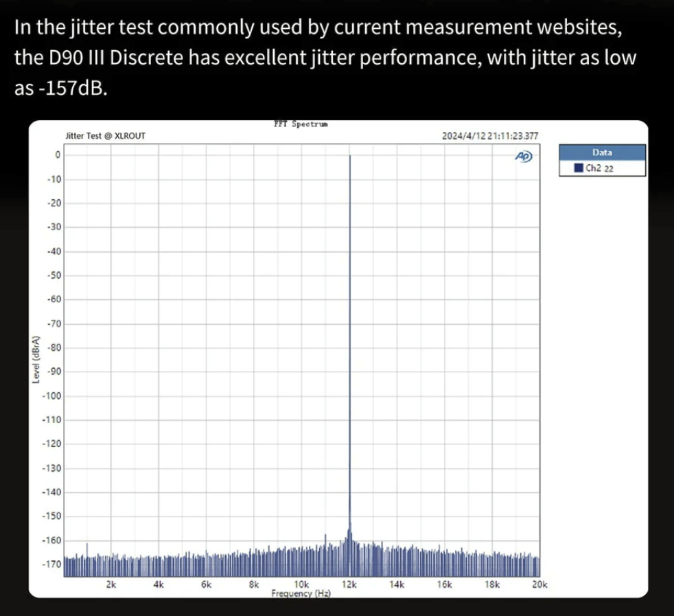Click the 'Frequency (Hz)' axis label
Screen dimensions: 674x616
[x=301, y=593]
